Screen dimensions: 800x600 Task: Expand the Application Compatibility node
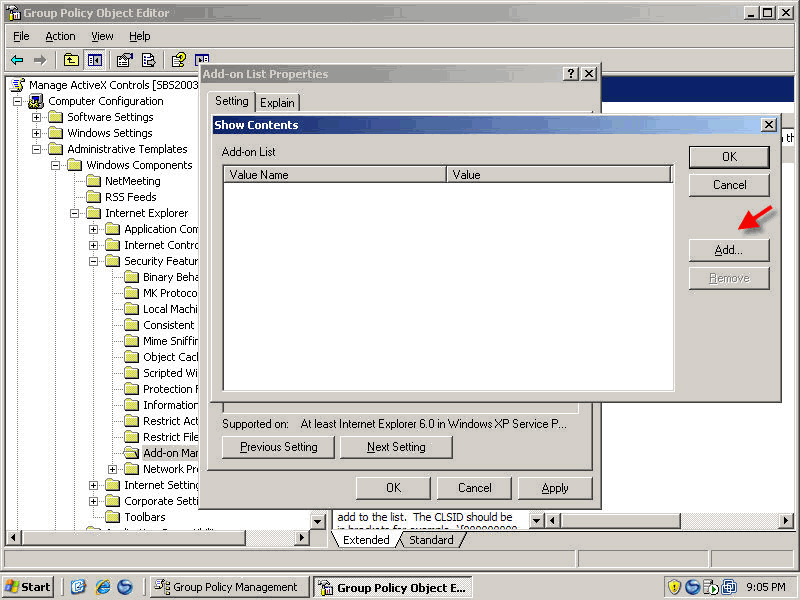pos(93,230)
